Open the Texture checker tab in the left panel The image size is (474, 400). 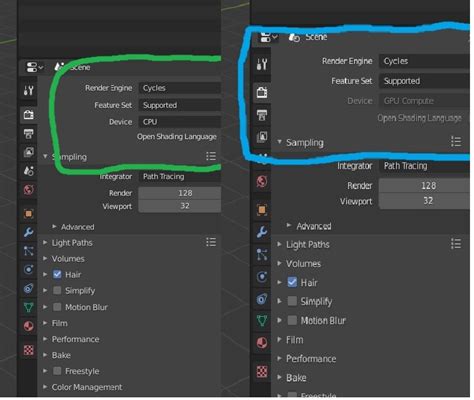point(28,350)
